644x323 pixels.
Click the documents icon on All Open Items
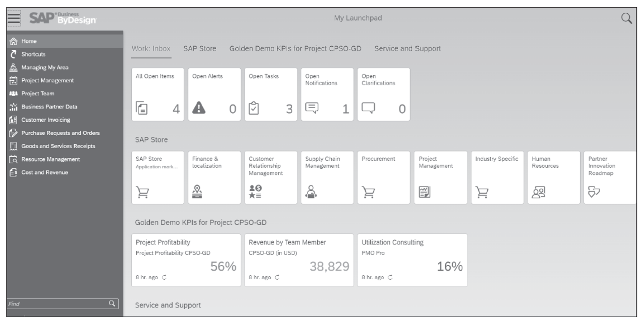point(141,108)
